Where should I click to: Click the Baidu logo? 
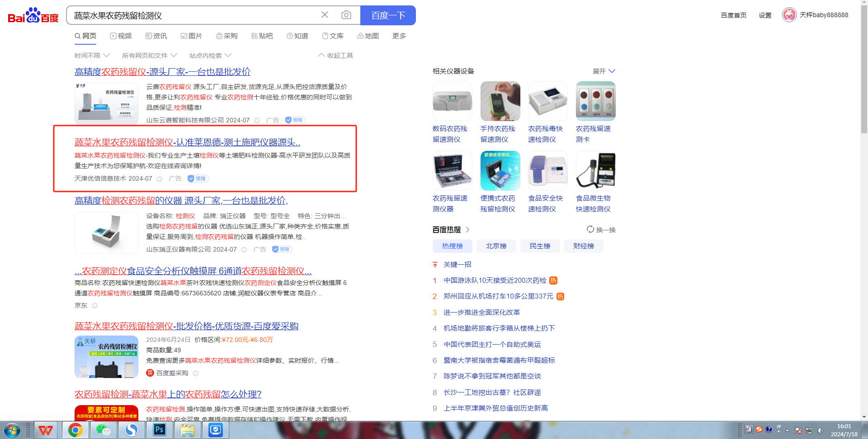point(33,15)
